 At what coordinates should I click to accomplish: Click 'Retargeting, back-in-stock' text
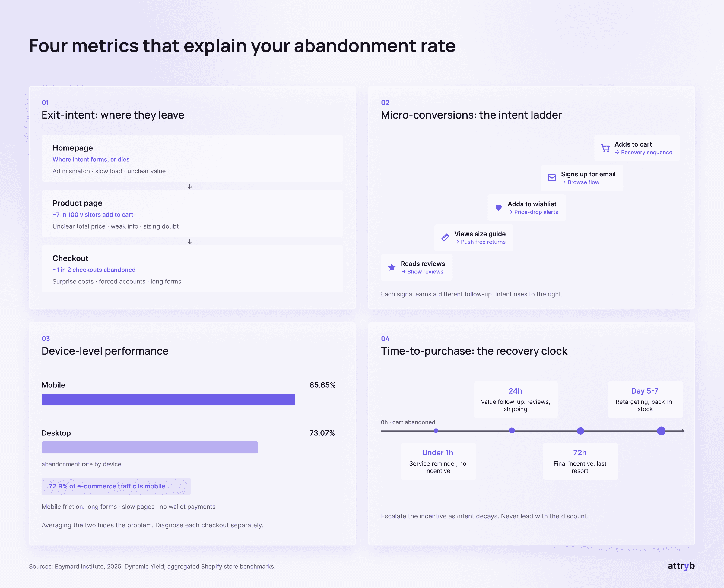tap(645, 406)
